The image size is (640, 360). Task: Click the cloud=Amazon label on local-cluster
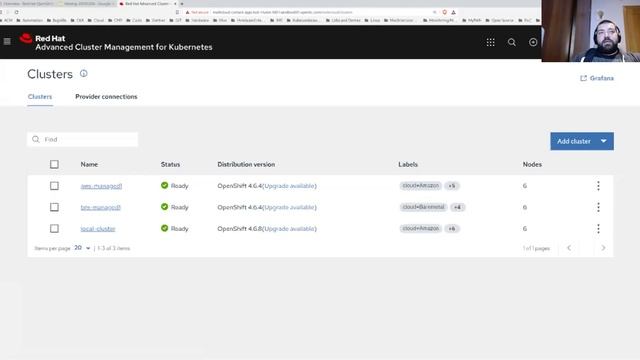pyautogui.click(x=420, y=228)
